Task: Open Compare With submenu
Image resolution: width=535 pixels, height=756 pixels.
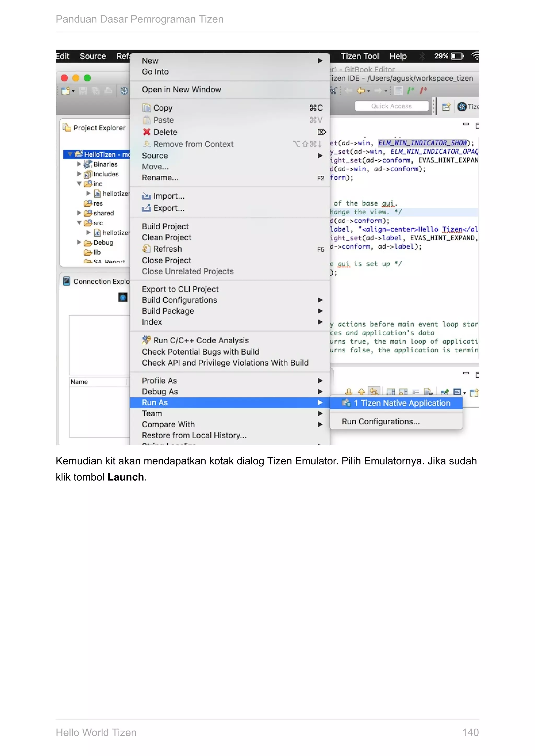Action: point(230,424)
